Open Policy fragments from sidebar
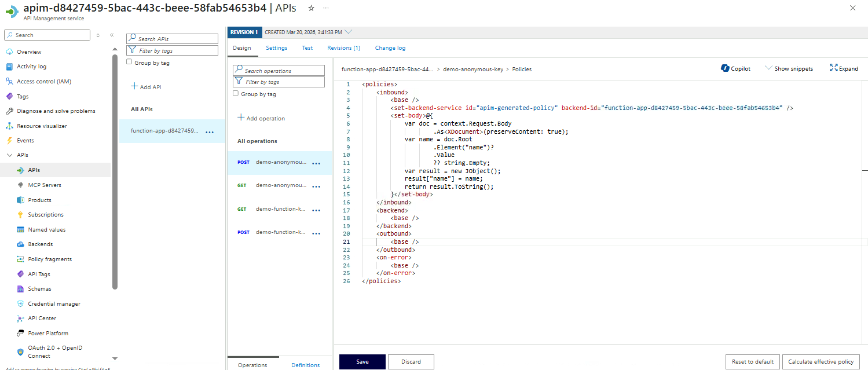The width and height of the screenshot is (868, 370). (x=50, y=259)
